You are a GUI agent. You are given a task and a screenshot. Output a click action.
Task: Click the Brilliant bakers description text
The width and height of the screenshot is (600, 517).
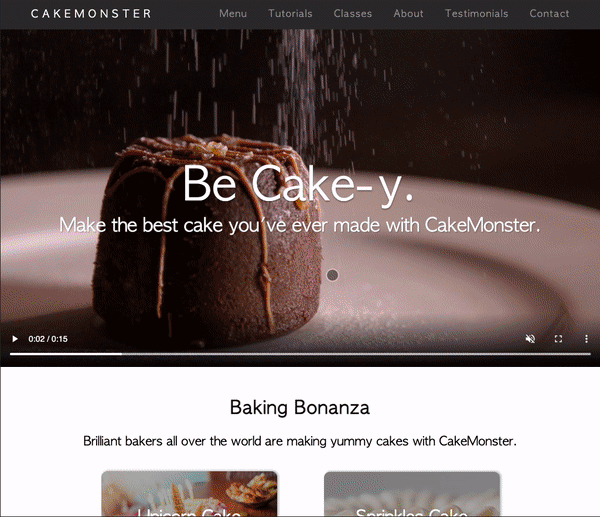coord(300,441)
